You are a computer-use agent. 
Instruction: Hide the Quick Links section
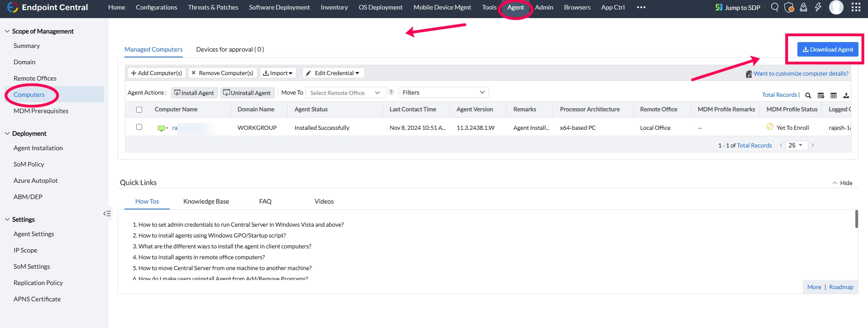pos(842,183)
